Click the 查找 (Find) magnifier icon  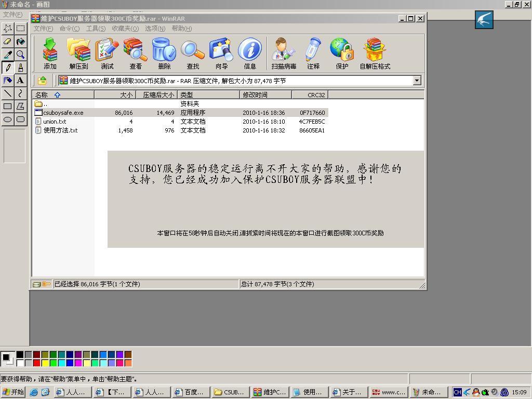click(192, 54)
